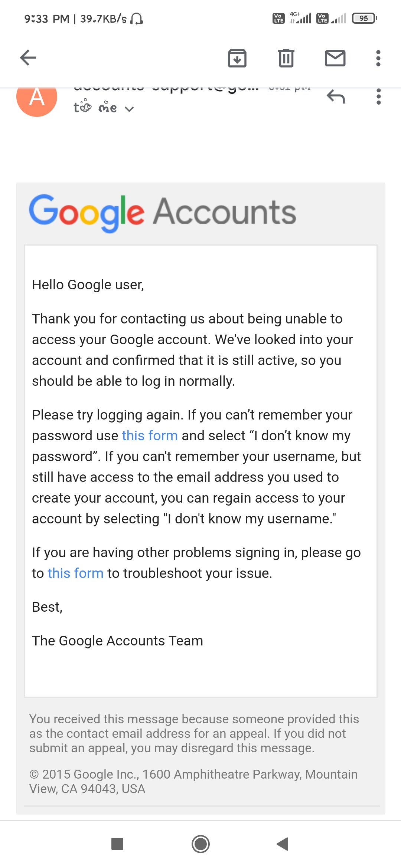Open the troubleshooting 'this form' link
Screen dimensions: 401x868
coord(75,573)
